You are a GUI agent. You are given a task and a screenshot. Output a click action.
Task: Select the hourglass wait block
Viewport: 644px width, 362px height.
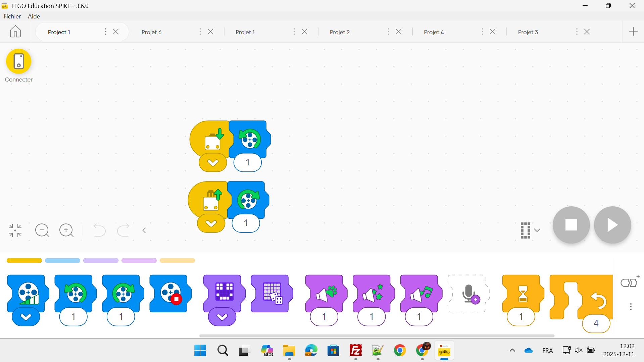(x=523, y=293)
